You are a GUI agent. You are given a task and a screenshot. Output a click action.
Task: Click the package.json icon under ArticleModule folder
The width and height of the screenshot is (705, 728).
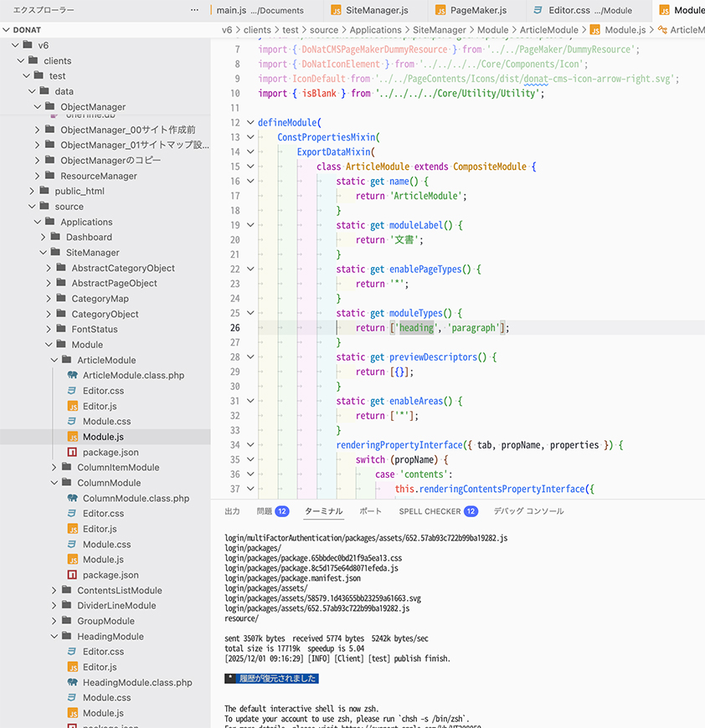72,452
